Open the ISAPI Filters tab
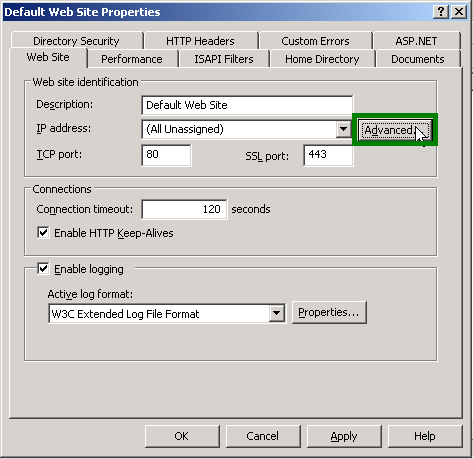This screenshot has height=459, width=473. tap(224, 59)
